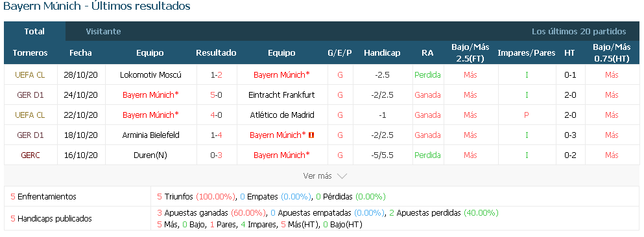
Task: Open Arminia Bielefeld team page
Action: click(x=150, y=135)
